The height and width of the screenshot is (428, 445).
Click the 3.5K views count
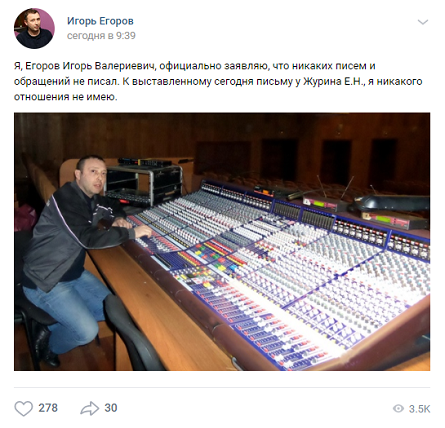419,409
